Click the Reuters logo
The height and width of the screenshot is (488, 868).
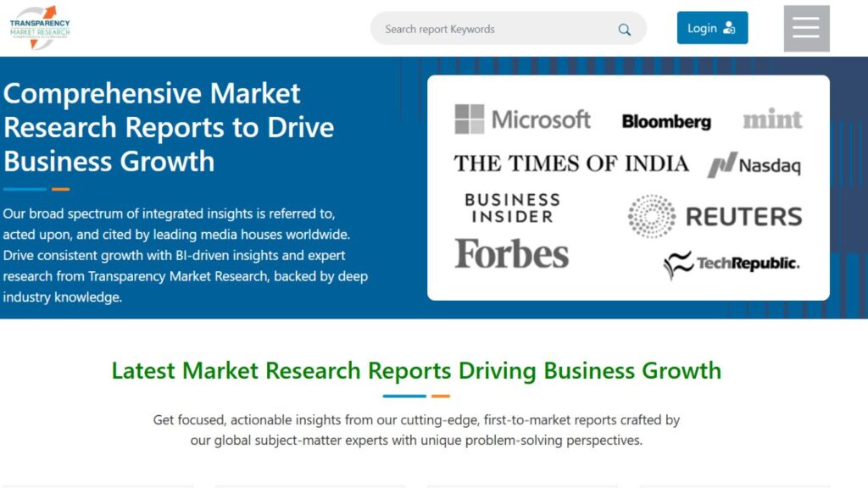coord(715,216)
